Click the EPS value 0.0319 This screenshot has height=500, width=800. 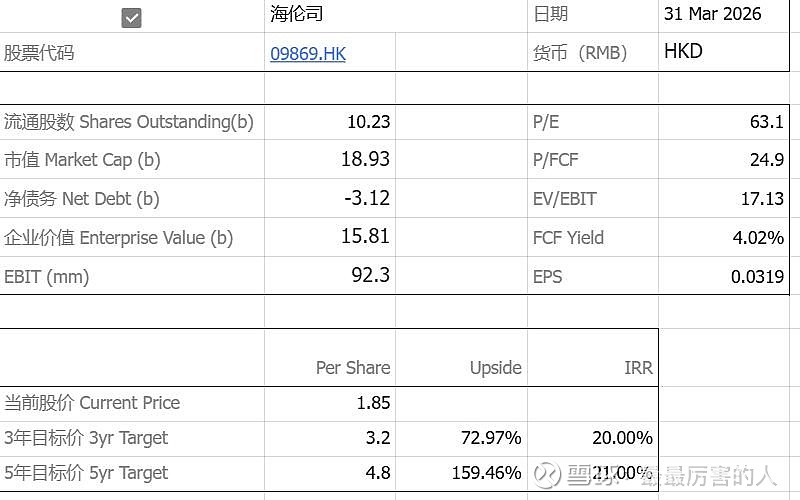[757, 276]
